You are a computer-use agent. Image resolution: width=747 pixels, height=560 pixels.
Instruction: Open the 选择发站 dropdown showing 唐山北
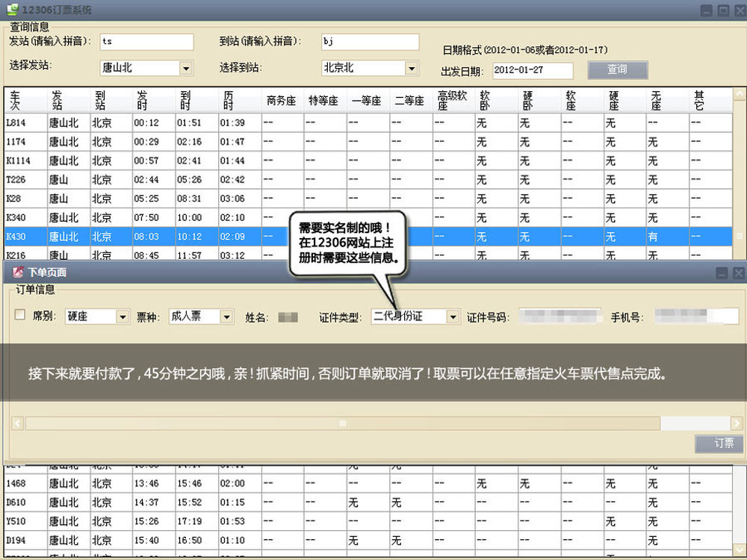tap(186, 68)
